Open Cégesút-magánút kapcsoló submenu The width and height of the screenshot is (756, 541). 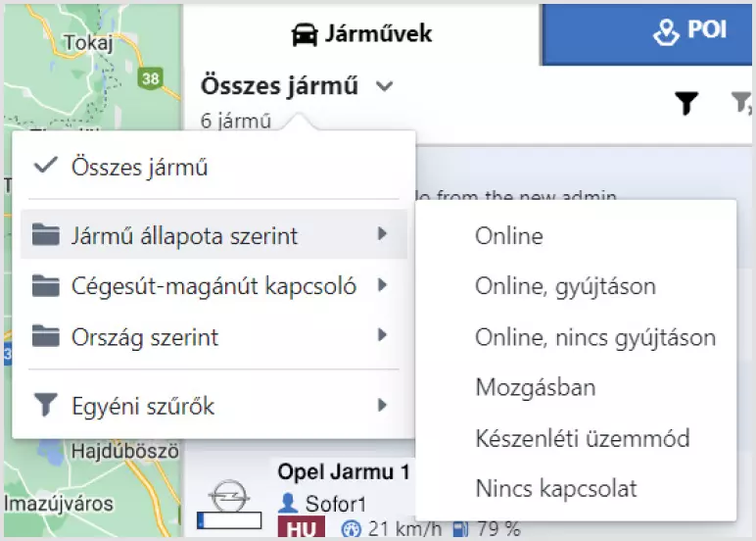pos(213,285)
